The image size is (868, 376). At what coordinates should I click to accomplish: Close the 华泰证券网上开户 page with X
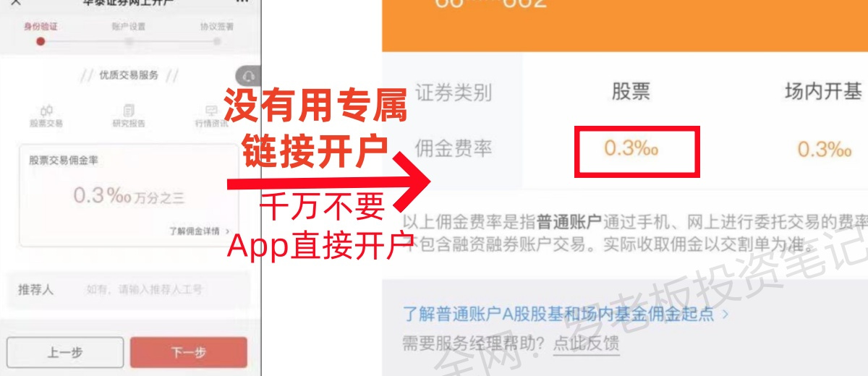[15, 2]
